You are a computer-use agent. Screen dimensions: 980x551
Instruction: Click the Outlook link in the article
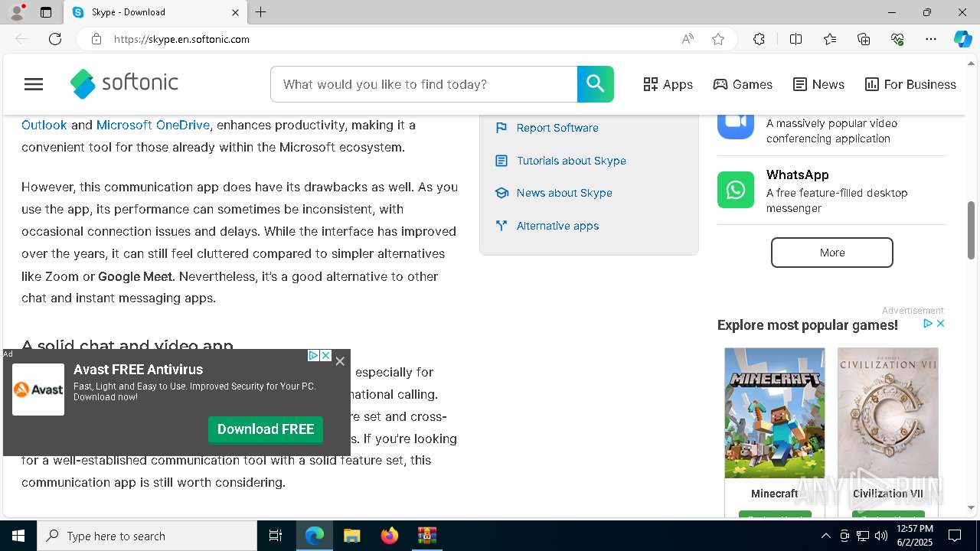44,125
